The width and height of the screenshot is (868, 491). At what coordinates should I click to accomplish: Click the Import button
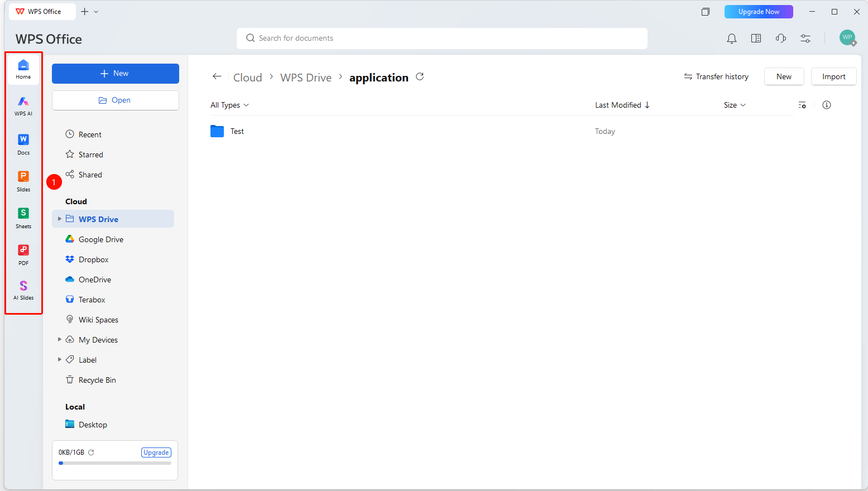point(833,76)
